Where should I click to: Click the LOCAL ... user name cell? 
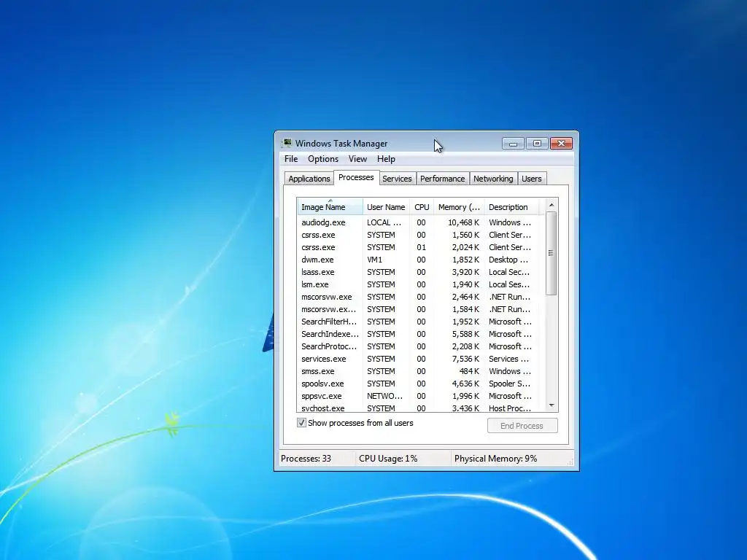tap(384, 222)
